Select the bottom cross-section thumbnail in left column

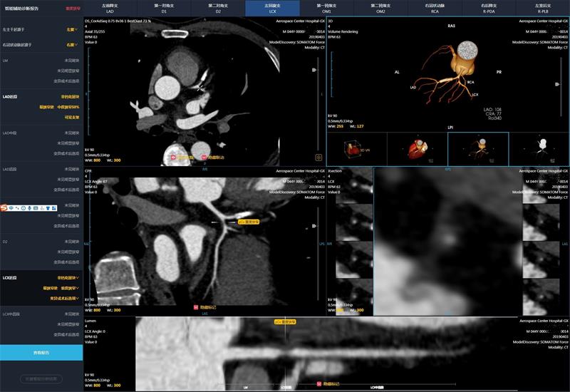[x=353, y=296]
